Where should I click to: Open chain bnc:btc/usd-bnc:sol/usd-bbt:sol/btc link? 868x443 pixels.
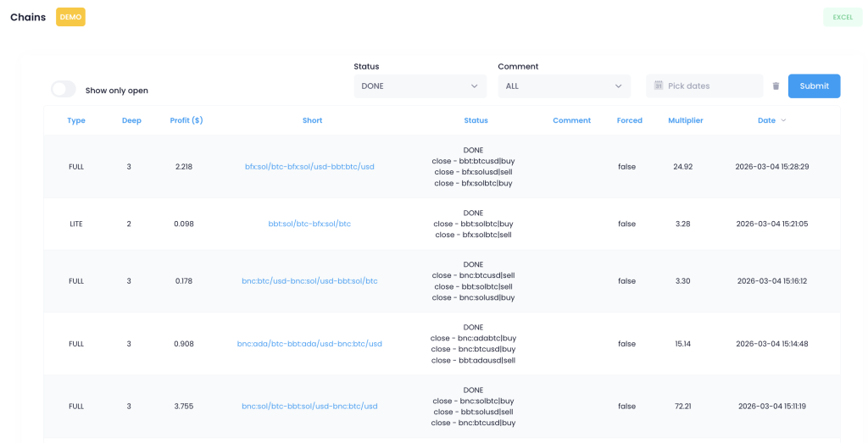(x=309, y=280)
